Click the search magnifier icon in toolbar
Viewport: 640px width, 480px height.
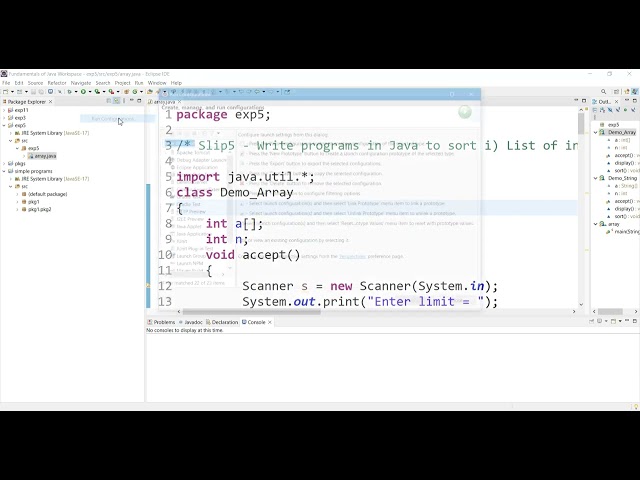click(x=603, y=92)
